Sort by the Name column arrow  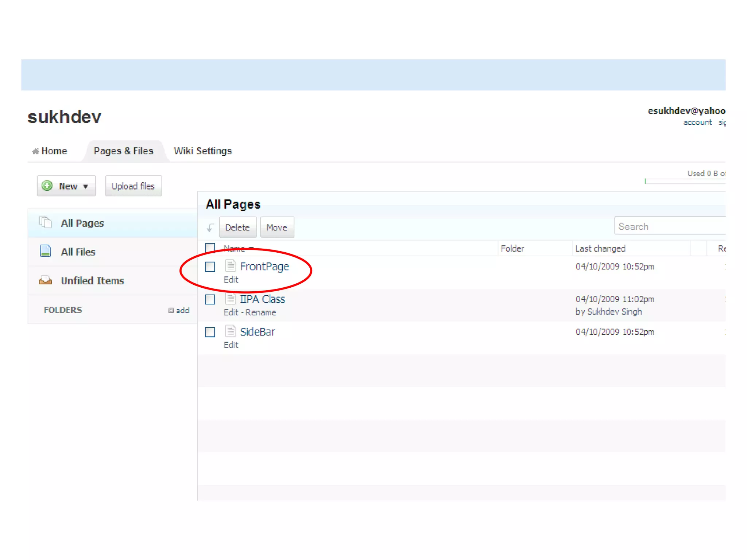(x=251, y=248)
